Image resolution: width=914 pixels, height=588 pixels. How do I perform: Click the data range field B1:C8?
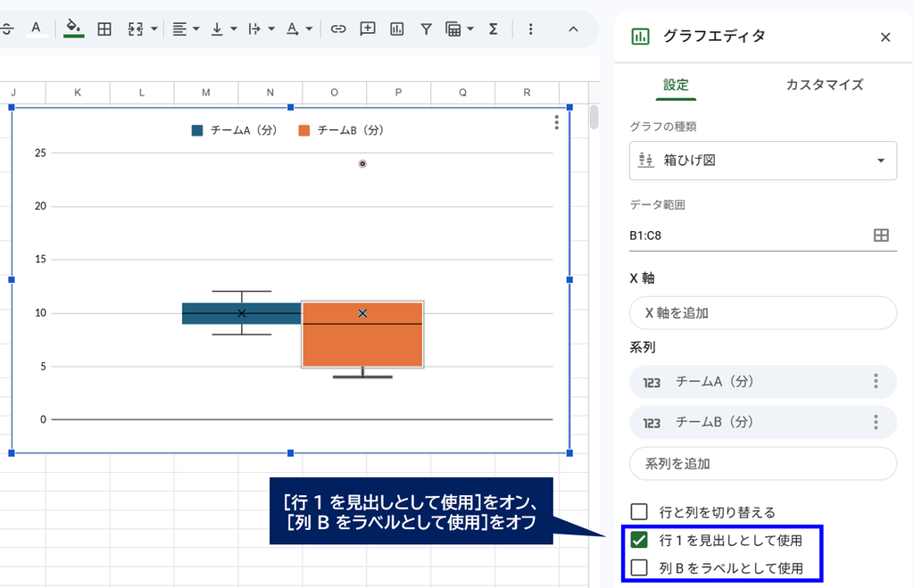click(x=748, y=236)
